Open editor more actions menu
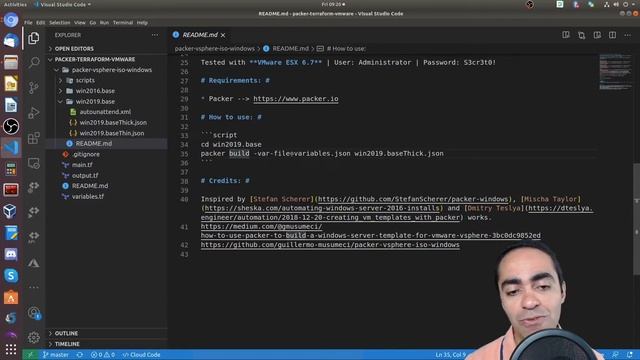This screenshot has width=640, height=360. point(628,35)
